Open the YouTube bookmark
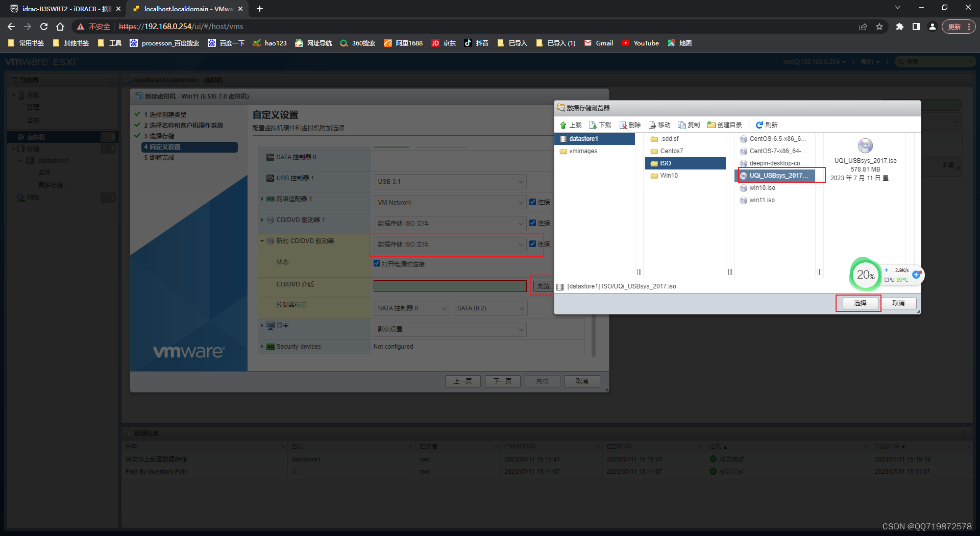980x536 pixels. click(641, 43)
